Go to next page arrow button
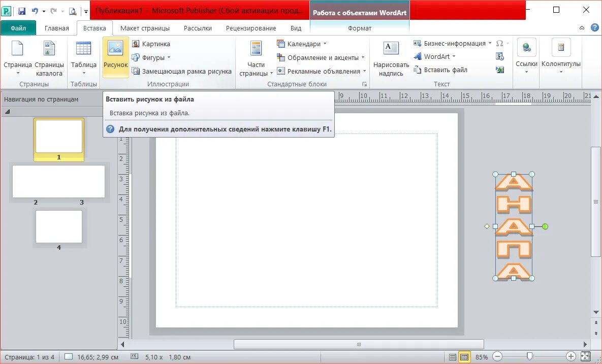 pyautogui.click(x=596, y=334)
